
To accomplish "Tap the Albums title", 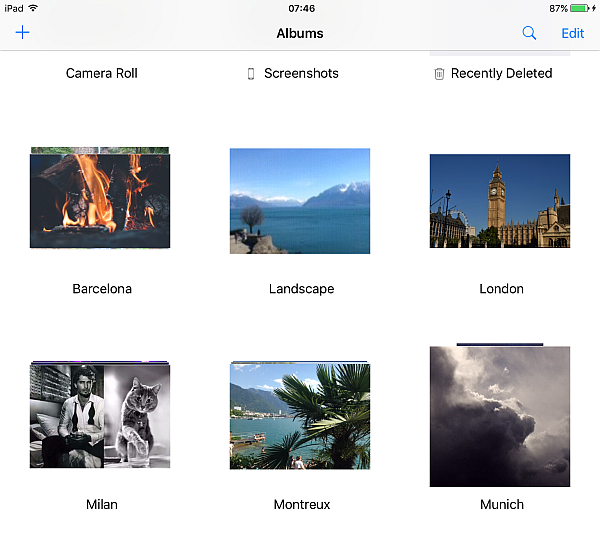I will point(300,34).
